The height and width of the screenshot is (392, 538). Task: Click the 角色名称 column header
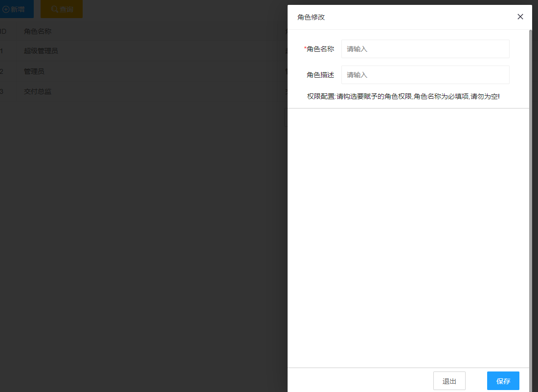(x=38, y=31)
